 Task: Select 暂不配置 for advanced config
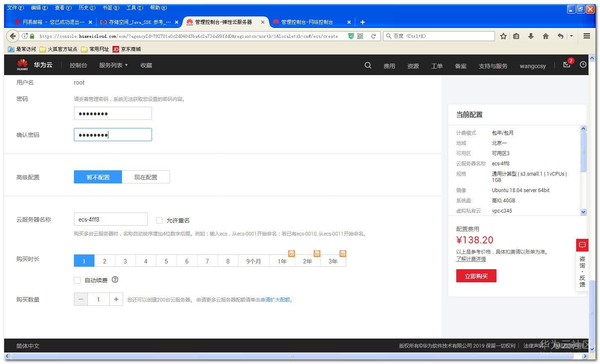tap(98, 177)
